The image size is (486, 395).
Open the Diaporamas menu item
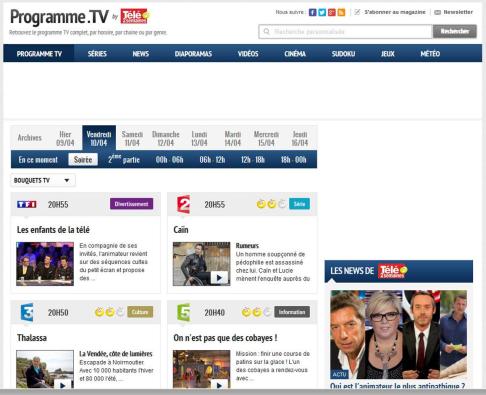point(193,54)
